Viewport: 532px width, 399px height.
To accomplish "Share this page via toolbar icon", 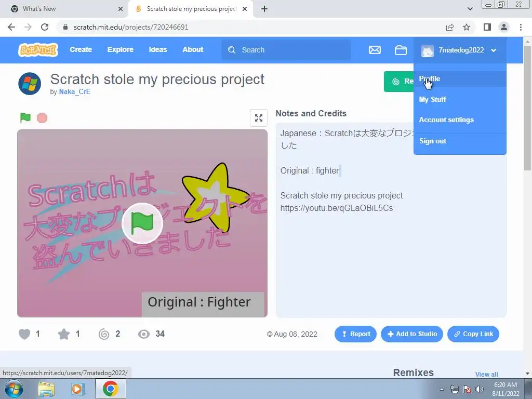I will (450, 27).
